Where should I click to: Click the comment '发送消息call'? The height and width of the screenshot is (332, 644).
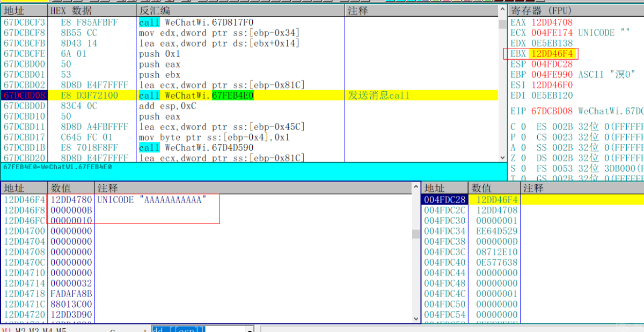click(x=379, y=95)
